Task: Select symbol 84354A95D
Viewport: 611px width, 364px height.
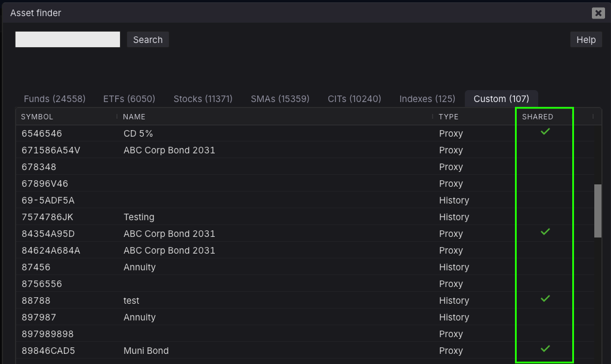Action: click(x=48, y=235)
